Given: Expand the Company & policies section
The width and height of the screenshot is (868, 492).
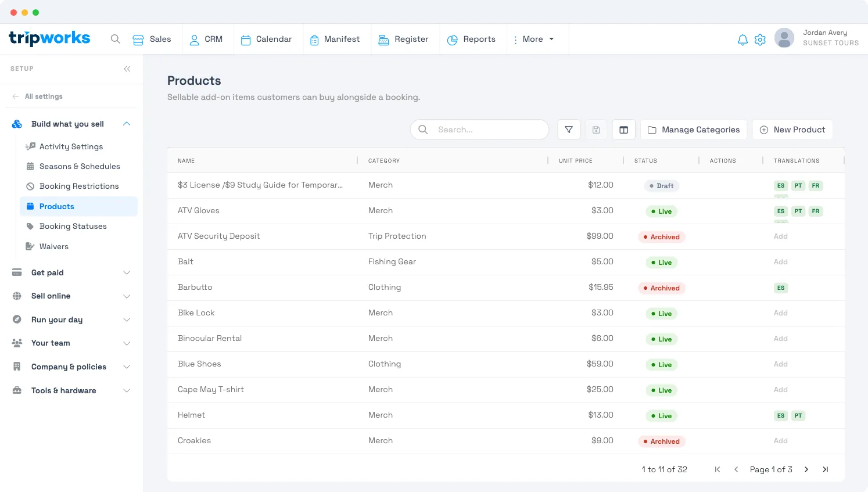Looking at the screenshot, I should tap(71, 367).
